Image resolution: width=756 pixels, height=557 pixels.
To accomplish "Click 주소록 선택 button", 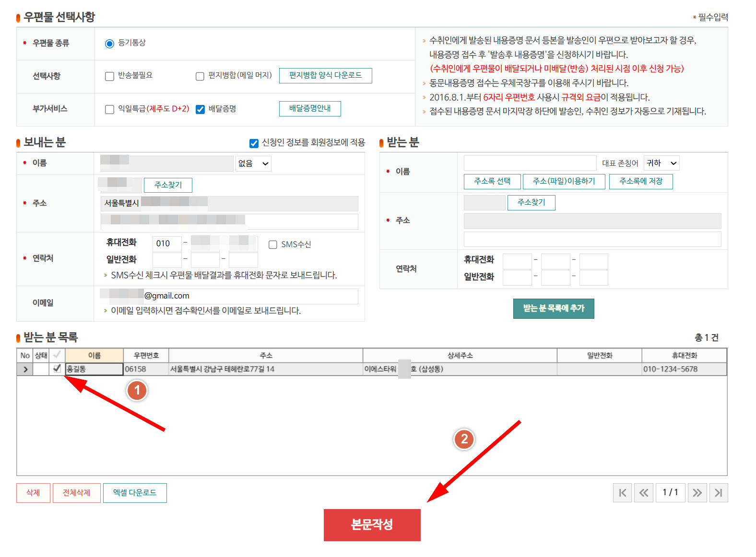I will 492,182.
